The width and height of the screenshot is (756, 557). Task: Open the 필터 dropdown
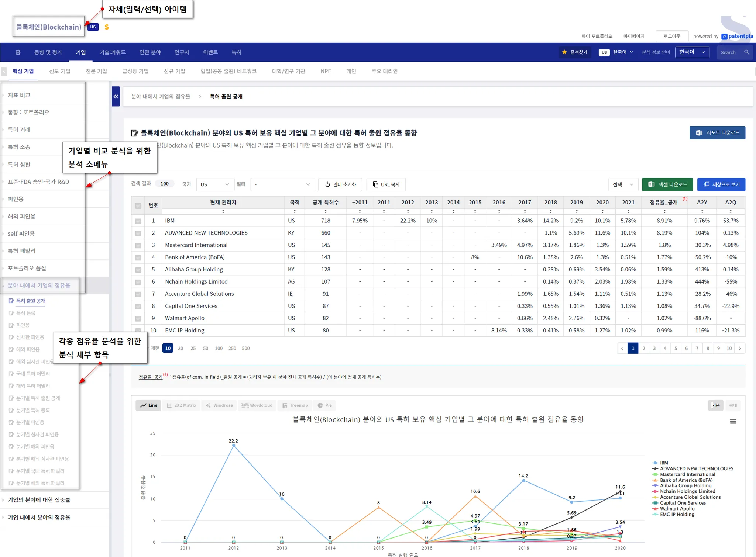click(x=282, y=184)
